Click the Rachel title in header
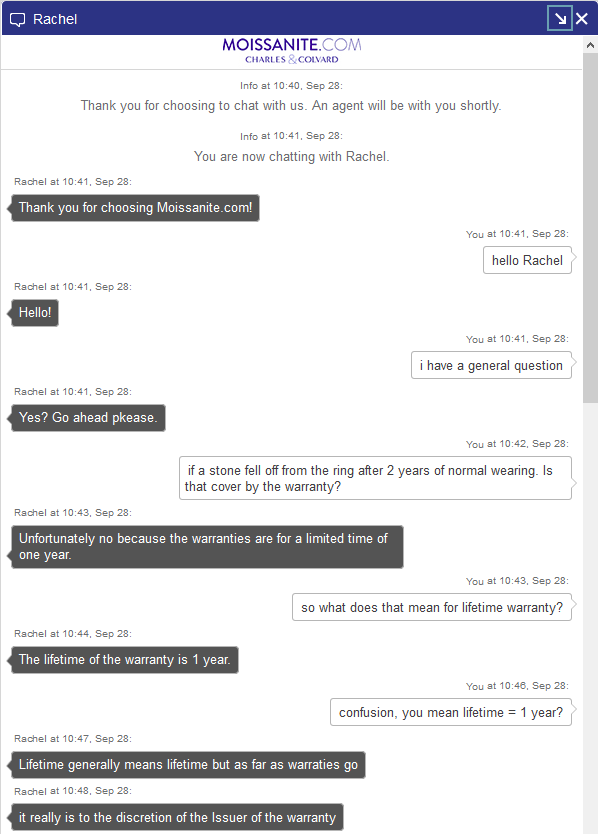 55,19
